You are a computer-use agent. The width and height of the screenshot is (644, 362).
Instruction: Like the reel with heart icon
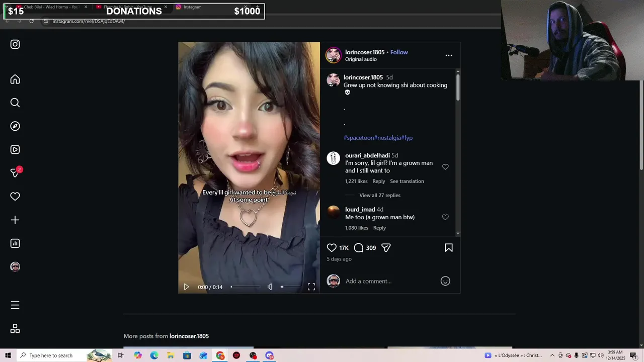(x=332, y=248)
